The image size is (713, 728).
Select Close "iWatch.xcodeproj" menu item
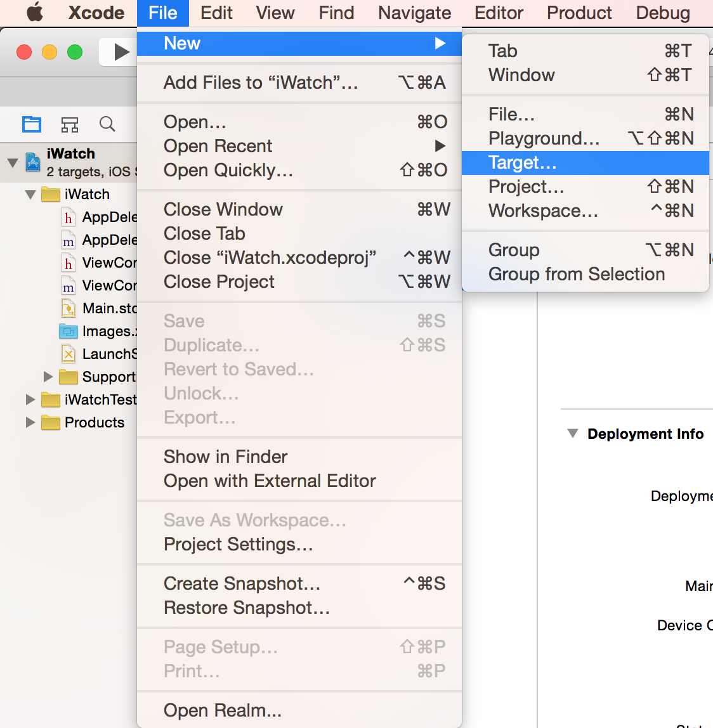[x=299, y=257]
